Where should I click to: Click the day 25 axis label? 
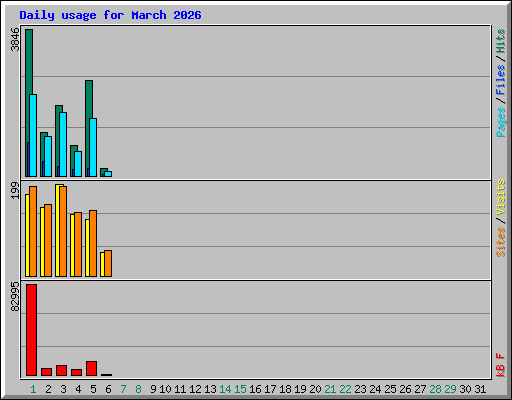pos(390,389)
